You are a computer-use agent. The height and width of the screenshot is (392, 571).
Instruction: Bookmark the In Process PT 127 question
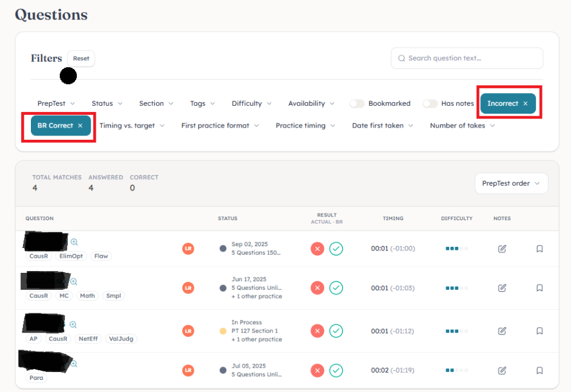(540, 331)
